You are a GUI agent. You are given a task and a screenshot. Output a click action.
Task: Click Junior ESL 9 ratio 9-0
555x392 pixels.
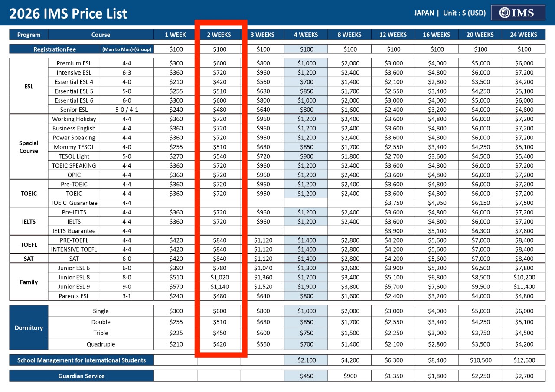coord(127,287)
